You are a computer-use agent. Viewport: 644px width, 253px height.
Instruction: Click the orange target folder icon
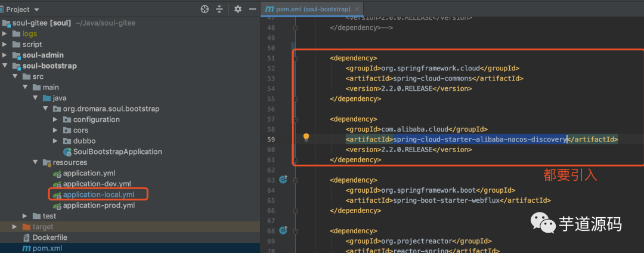(26, 227)
